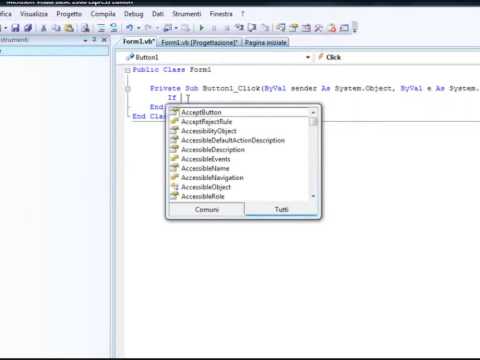
Task: Click the toolbar icon right of Error List
Action: [344, 28]
